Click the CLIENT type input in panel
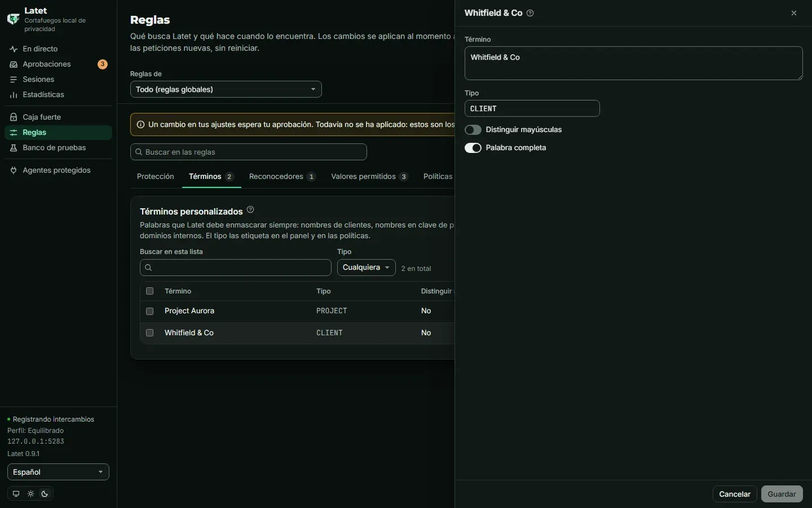 532,108
